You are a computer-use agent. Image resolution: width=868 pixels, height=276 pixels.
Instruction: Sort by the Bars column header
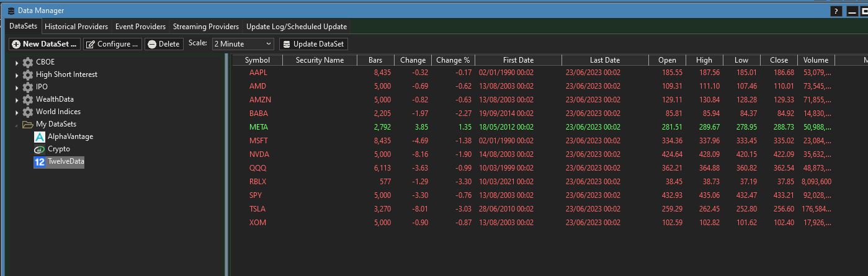tap(375, 60)
